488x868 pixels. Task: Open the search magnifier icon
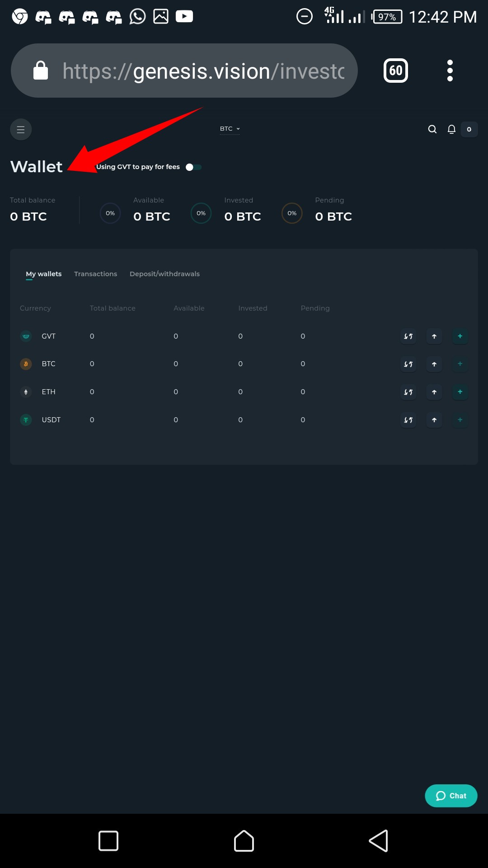[x=432, y=129]
